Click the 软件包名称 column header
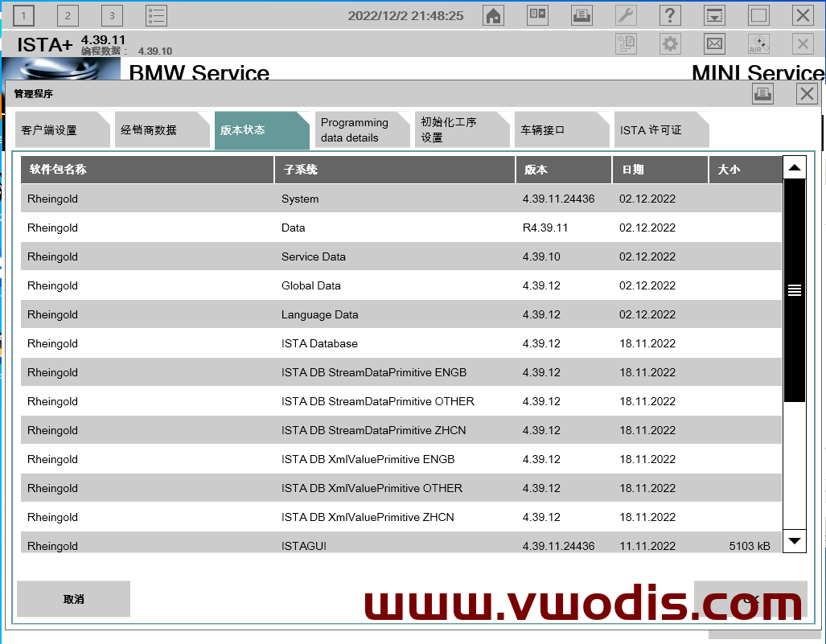The width and height of the screenshot is (826, 644). (x=147, y=170)
